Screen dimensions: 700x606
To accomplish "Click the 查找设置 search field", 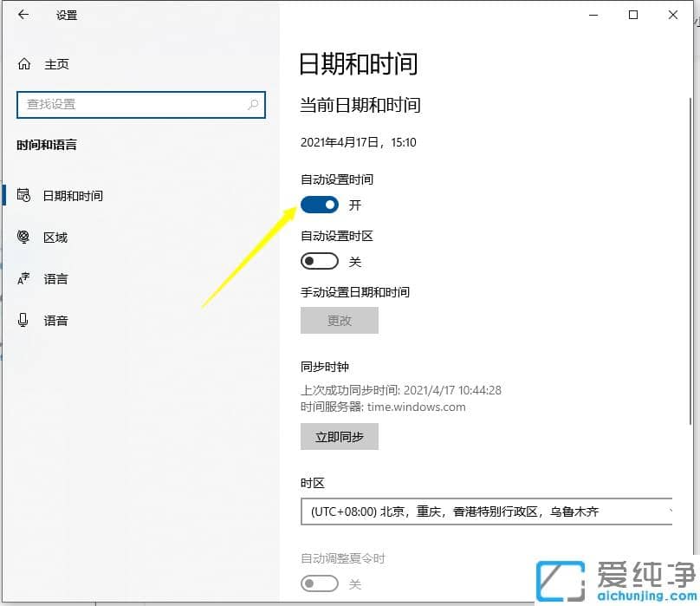I will [x=141, y=104].
